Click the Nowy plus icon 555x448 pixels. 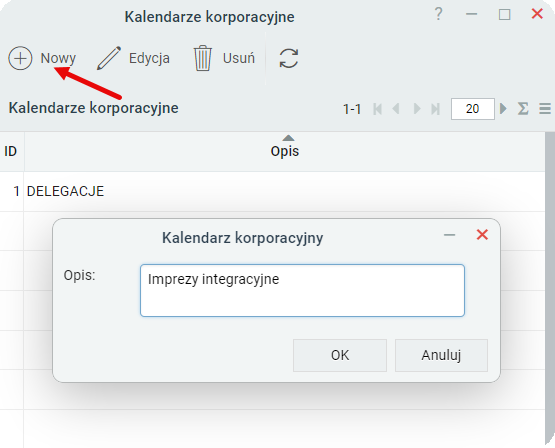(x=21, y=58)
